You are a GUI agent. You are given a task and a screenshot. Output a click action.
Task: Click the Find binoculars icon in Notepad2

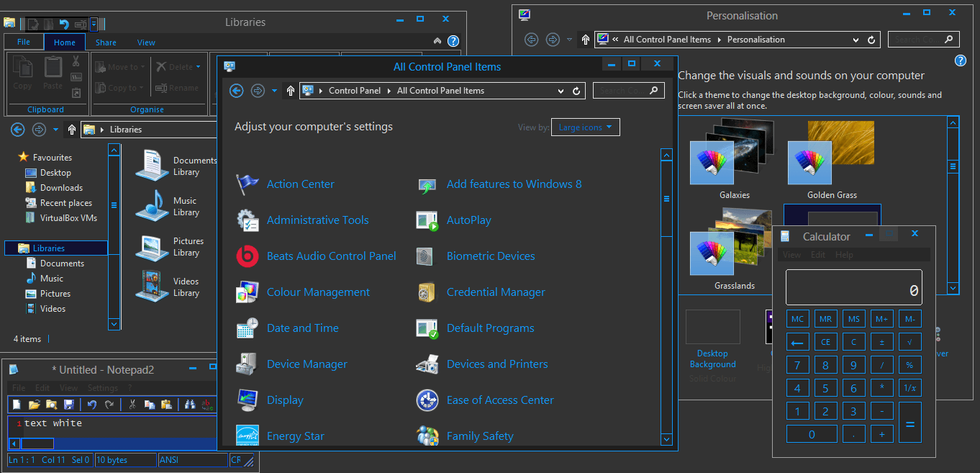click(190, 405)
